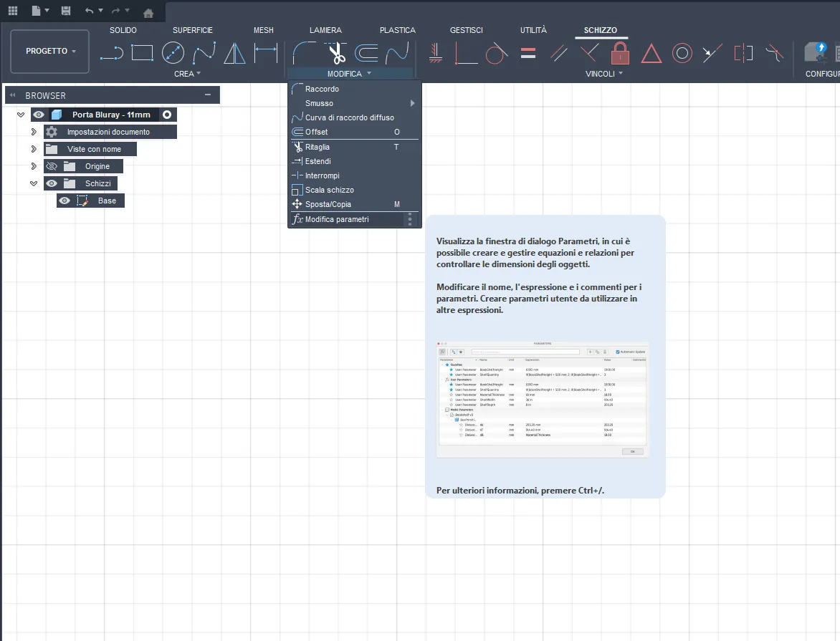Viewport: 840px width, 641px height.
Task: Choose Sposta/Copia menu entry
Action: (x=354, y=204)
